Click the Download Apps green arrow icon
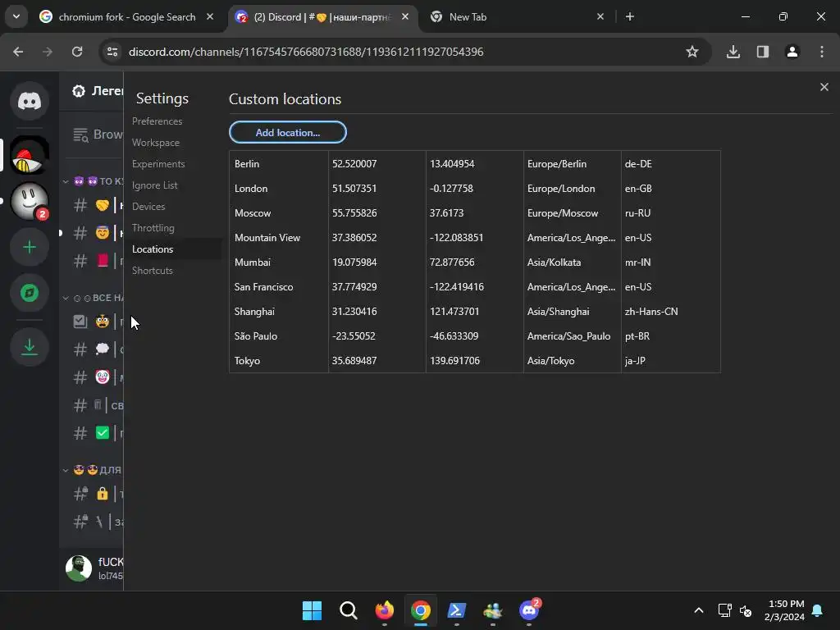Image resolution: width=840 pixels, height=630 pixels. point(30,347)
